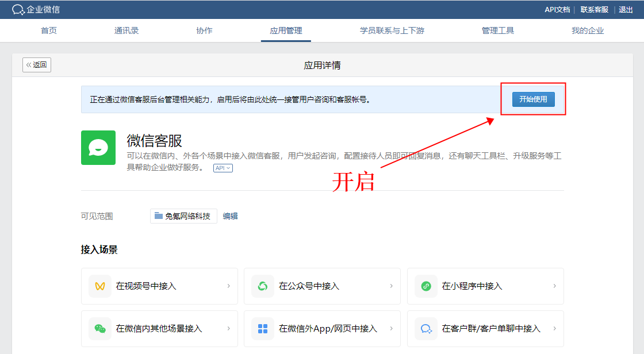Open the 通讯录 tab
The height and width of the screenshot is (354, 644).
126,31
